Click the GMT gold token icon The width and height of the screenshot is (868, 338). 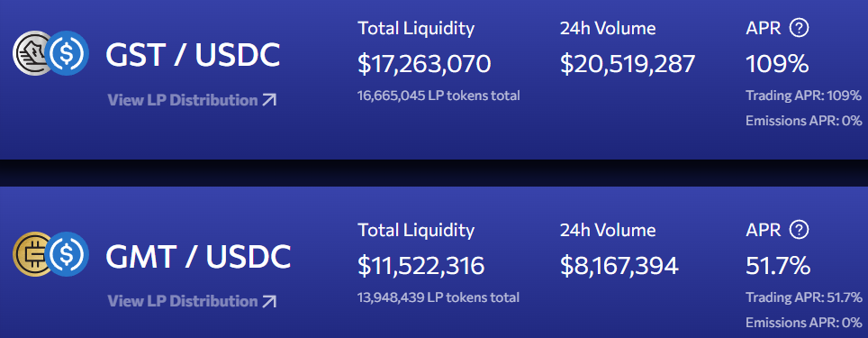pyautogui.click(x=31, y=254)
